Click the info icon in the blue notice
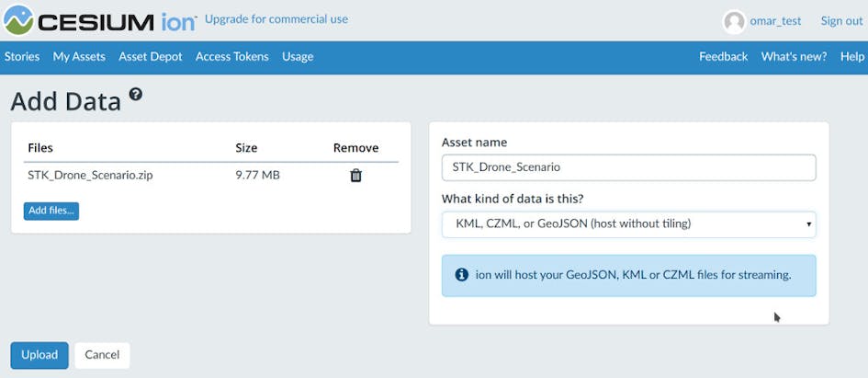Image resolution: width=868 pixels, height=378 pixels. tap(461, 275)
